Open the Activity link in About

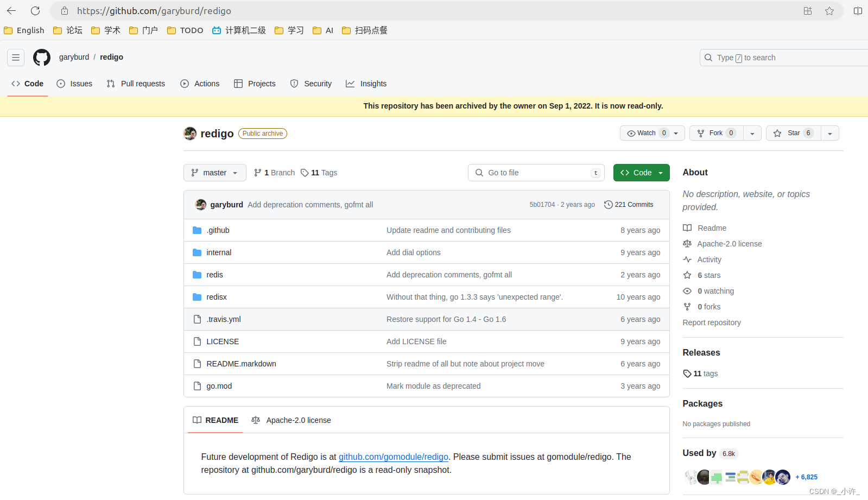702,260
